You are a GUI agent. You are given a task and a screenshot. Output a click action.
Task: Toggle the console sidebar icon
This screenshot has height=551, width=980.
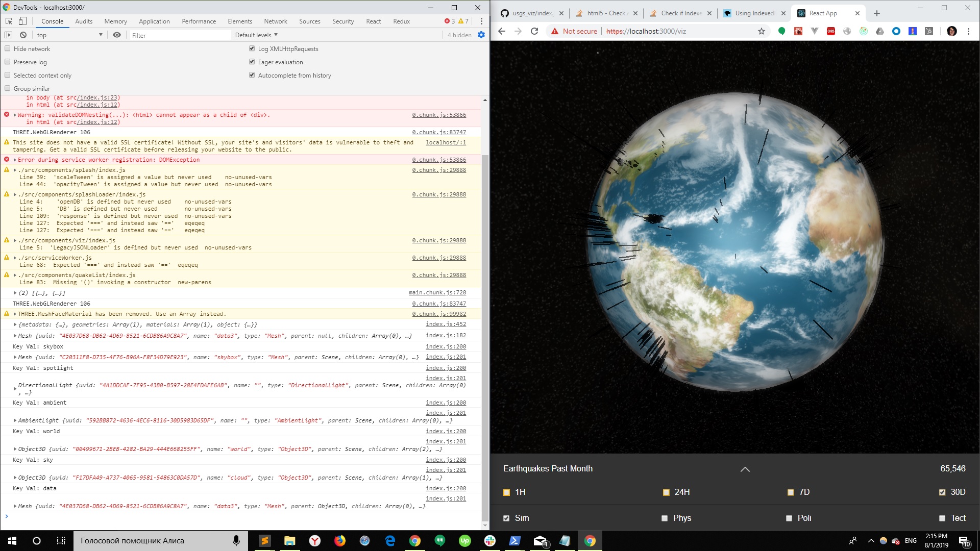(9, 35)
